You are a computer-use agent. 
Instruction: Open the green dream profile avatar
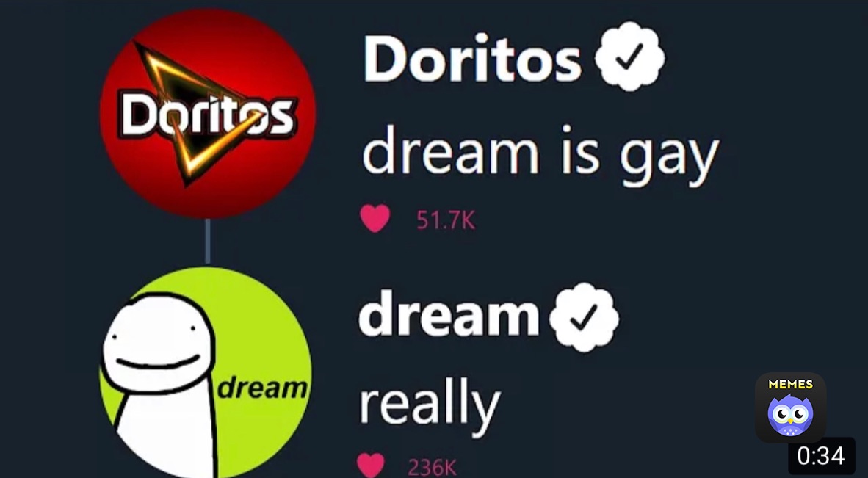point(206,372)
